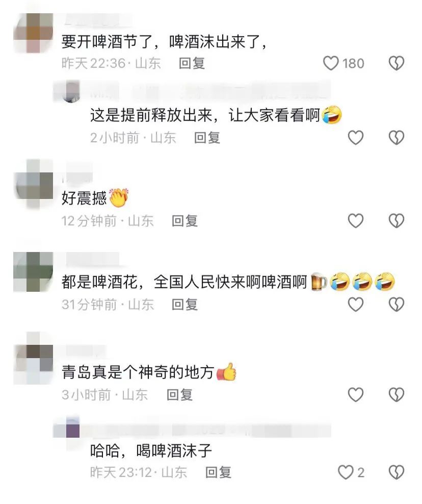Viewport: 422px width, 504px height.
Task: Reply to the 31分钟前 comment
Action: (184, 305)
